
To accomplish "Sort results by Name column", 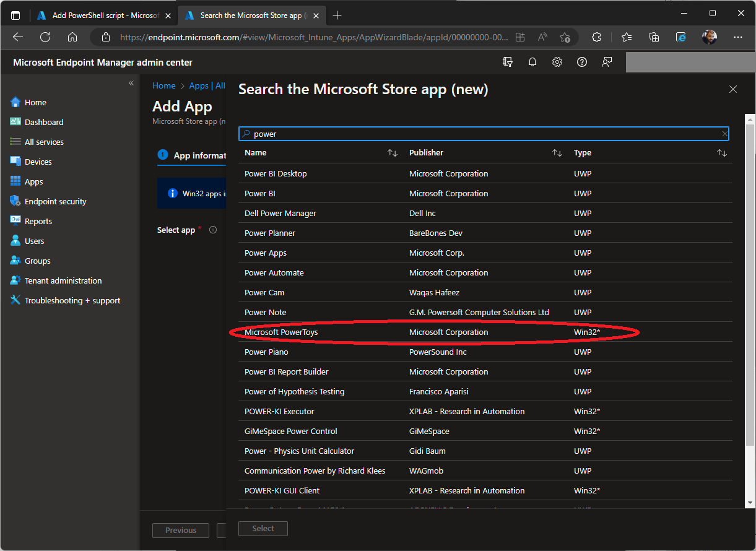I will (x=393, y=153).
